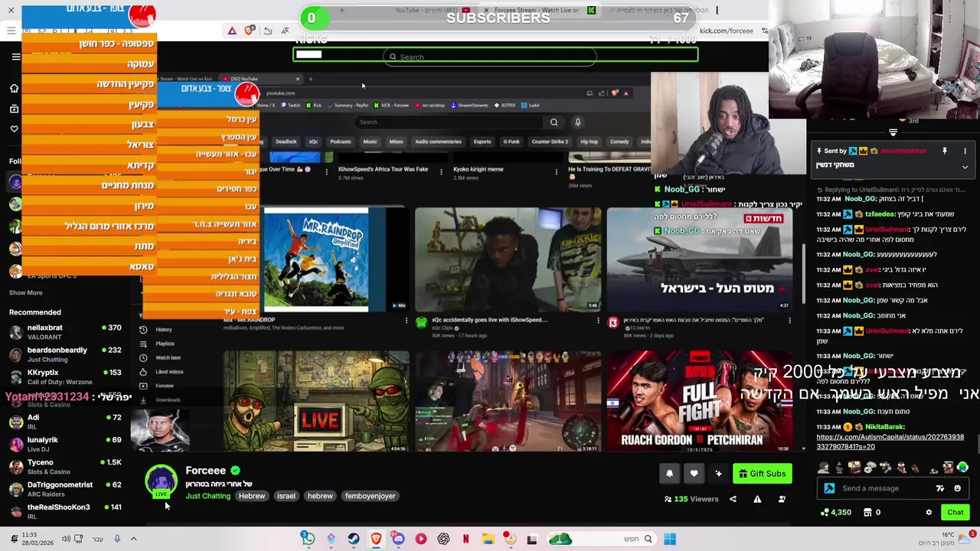980x551 pixels.
Task: Click the pin icon in pinned message
Action: [945, 152]
